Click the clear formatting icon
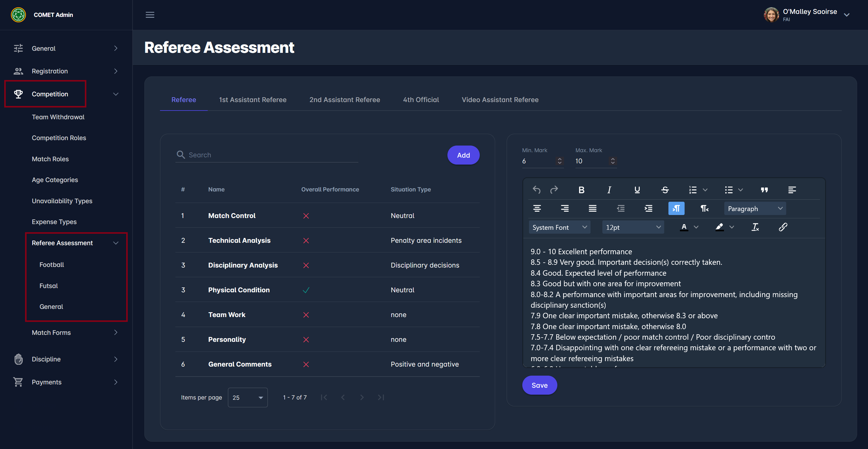 [x=755, y=227]
